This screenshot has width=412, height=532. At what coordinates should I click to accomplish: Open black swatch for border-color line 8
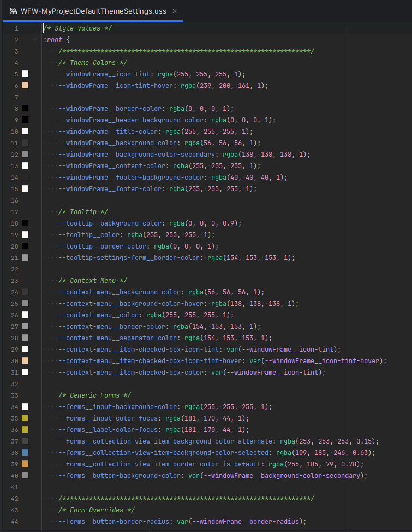tap(25, 109)
